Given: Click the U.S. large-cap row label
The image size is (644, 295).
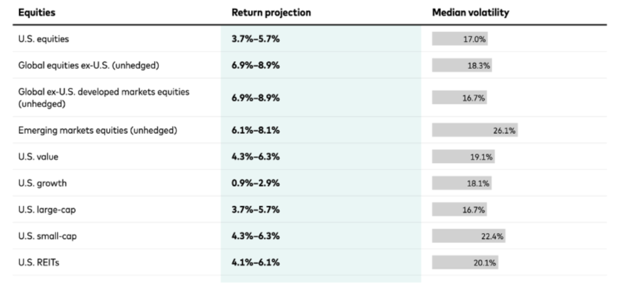Looking at the screenshot, I should point(46,209).
